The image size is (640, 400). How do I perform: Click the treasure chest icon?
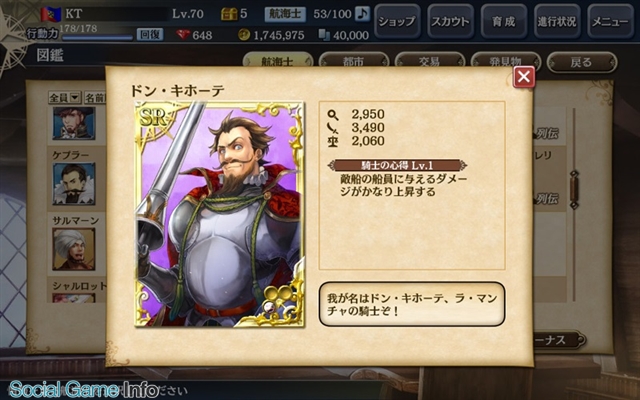229,14
